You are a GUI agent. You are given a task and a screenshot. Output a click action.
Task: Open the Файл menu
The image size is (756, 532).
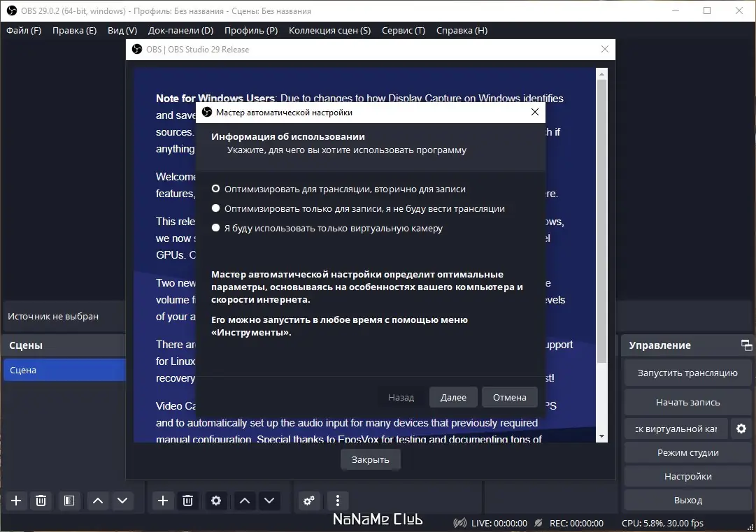24,30
